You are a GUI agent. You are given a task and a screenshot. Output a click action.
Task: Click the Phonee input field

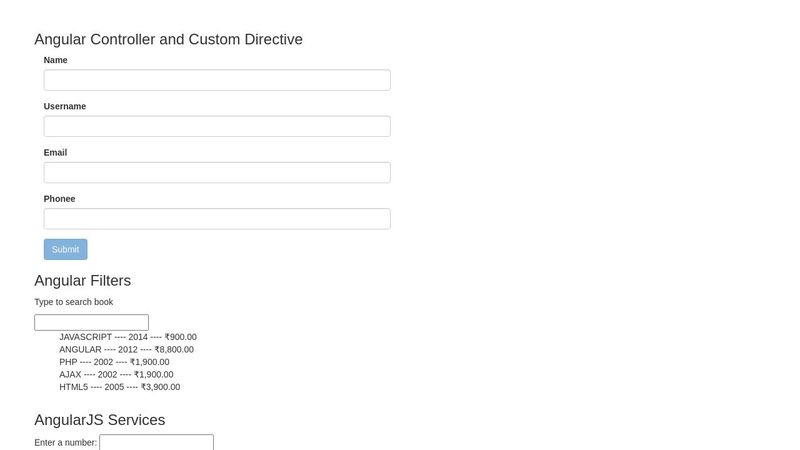coord(217,219)
